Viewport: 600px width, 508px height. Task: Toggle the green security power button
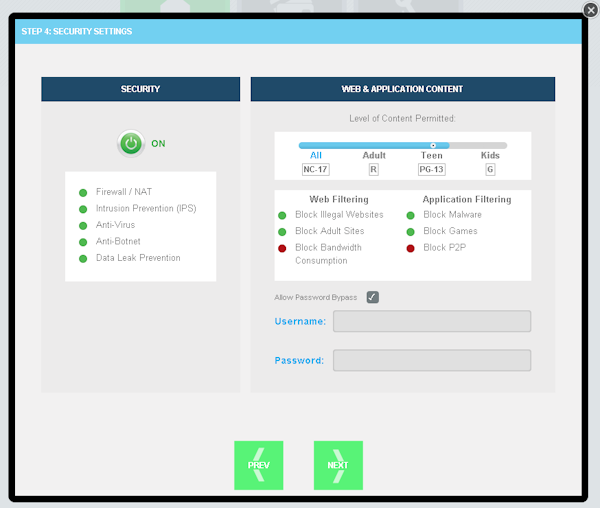click(131, 143)
